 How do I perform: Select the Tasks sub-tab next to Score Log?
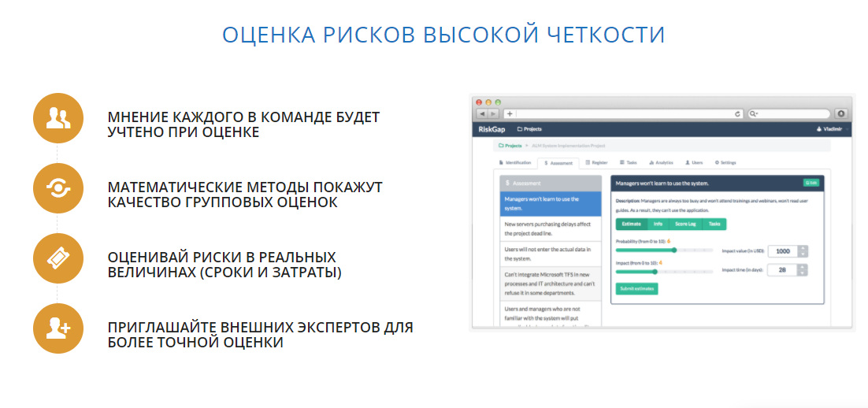tap(714, 224)
